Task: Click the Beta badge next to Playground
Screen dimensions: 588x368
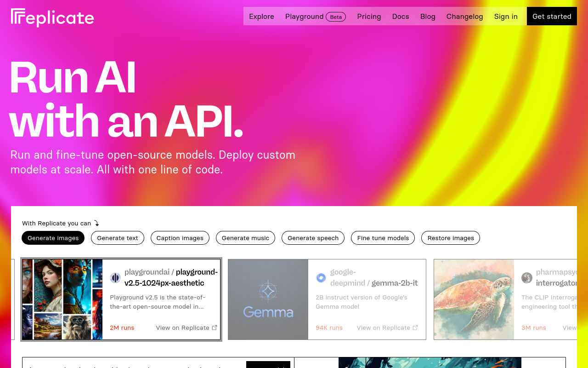Action: (336, 17)
